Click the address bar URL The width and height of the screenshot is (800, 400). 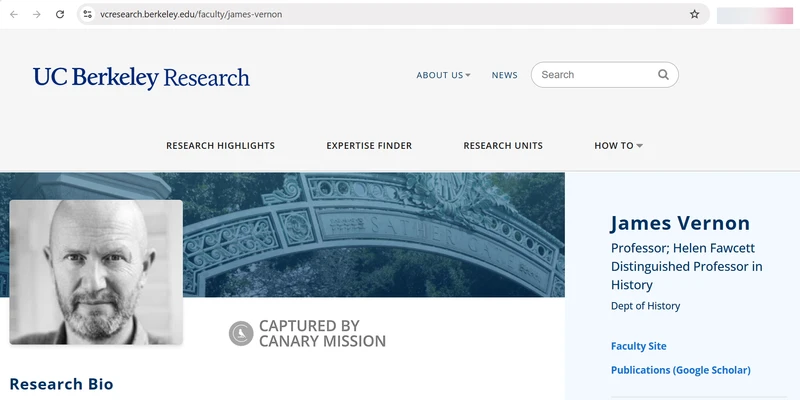pos(191,14)
